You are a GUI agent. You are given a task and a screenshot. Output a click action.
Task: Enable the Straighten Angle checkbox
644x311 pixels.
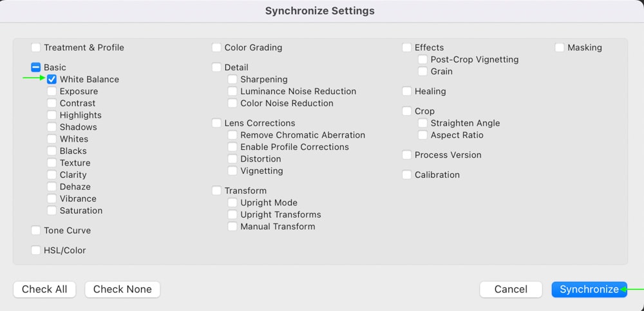pyautogui.click(x=422, y=123)
